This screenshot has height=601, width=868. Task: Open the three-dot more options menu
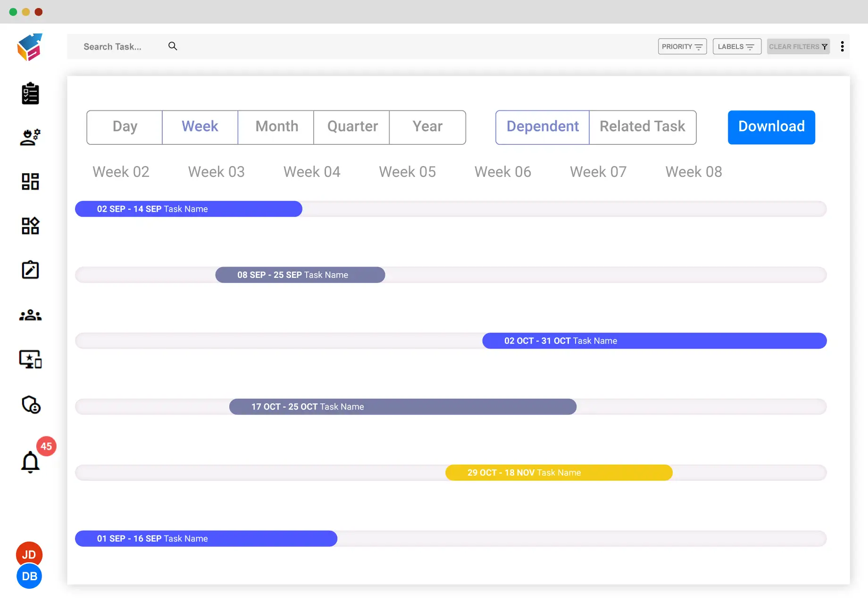tap(842, 46)
